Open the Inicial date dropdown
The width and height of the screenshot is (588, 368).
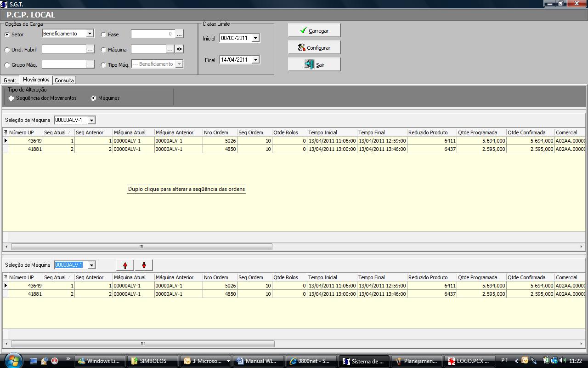click(255, 38)
